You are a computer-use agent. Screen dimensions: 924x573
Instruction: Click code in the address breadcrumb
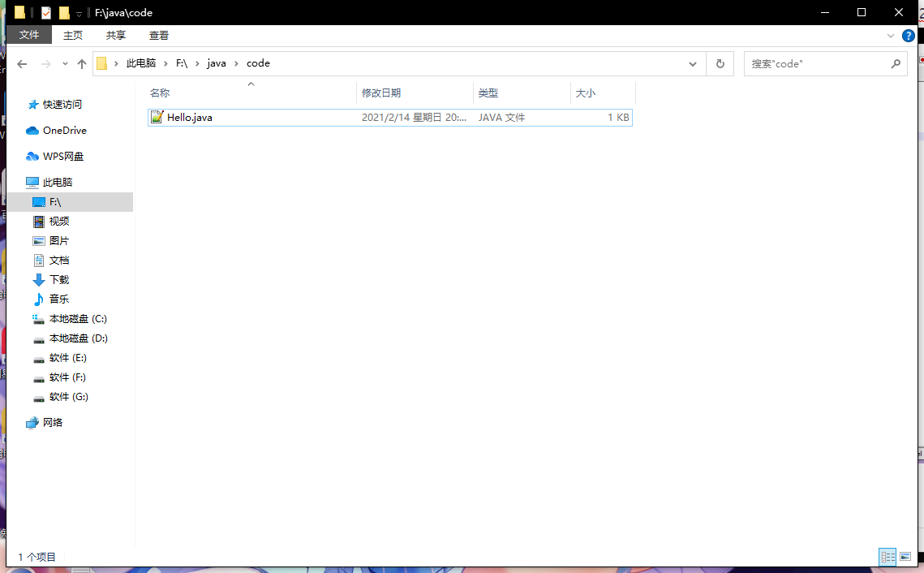(258, 63)
